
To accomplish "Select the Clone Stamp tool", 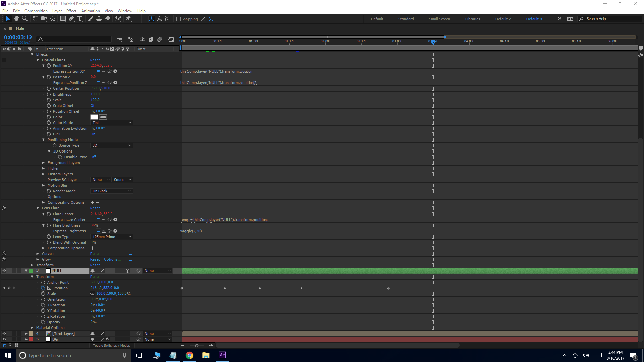I will 99,19.
